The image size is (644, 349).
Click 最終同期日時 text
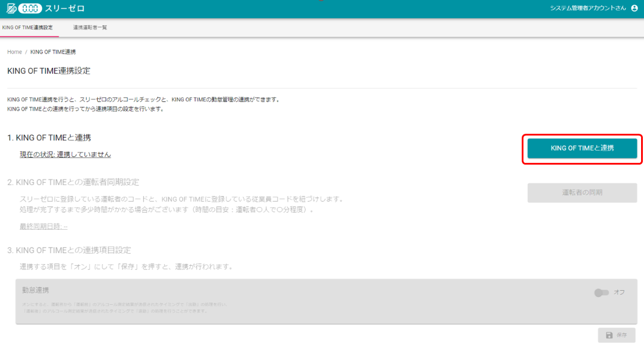point(44,226)
